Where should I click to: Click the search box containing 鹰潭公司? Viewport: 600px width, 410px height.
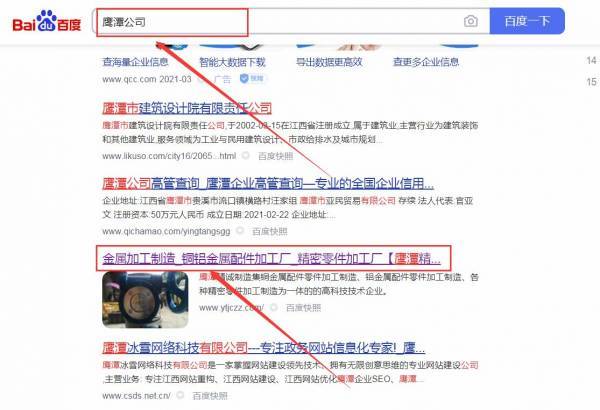291,21
